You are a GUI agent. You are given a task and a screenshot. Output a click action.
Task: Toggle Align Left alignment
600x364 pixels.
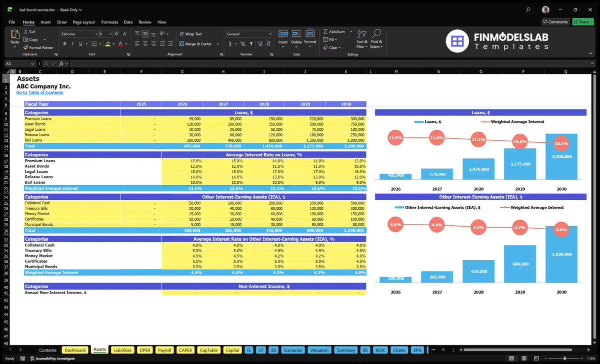click(x=137, y=44)
